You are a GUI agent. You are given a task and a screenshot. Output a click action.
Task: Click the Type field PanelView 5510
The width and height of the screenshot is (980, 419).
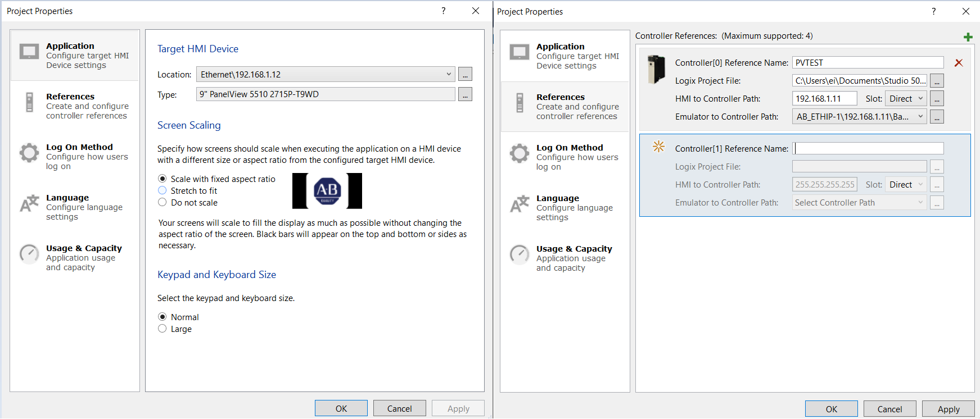point(326,94)
